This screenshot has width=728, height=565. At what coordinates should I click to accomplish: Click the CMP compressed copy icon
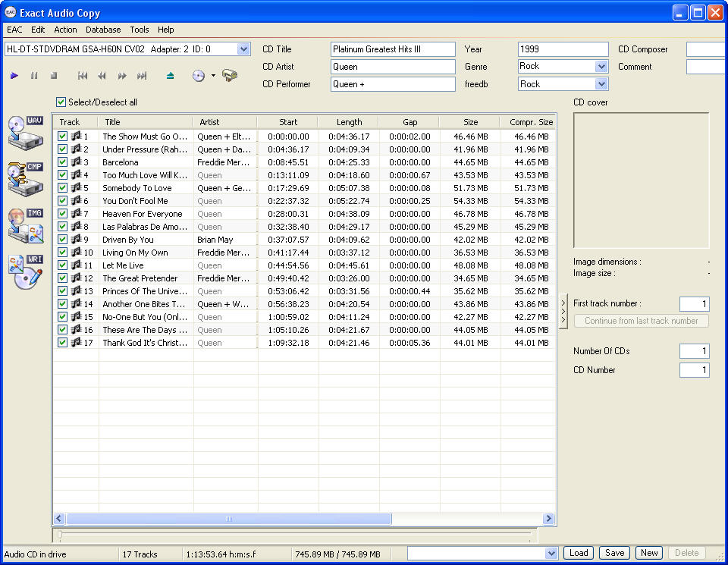[x=25, y=178]
